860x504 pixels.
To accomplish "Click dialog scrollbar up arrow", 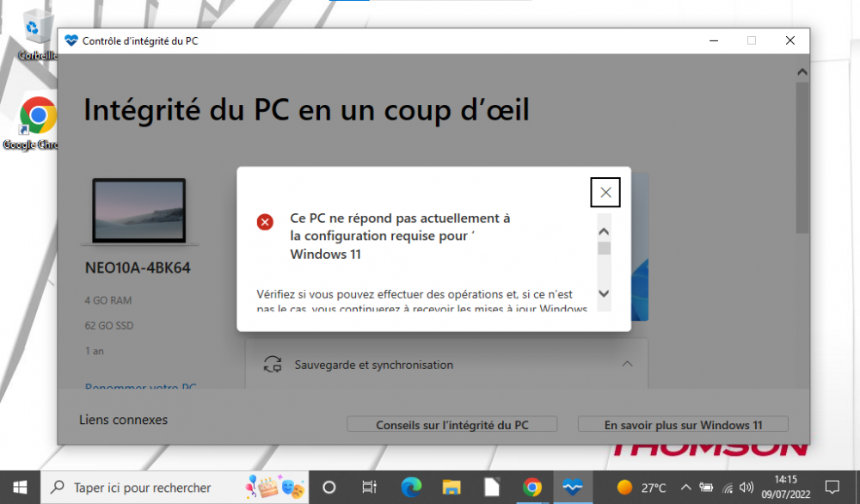I will point(604,231).
